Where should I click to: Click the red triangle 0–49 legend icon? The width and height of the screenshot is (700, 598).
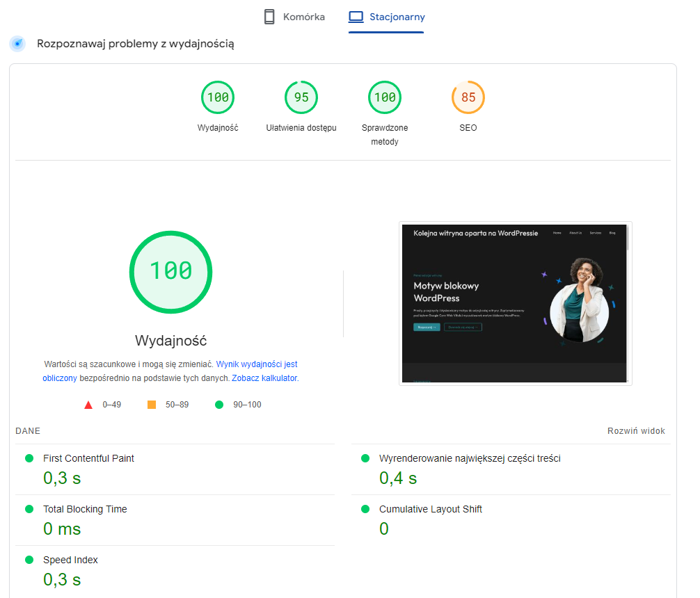click(x=88, y=405)
